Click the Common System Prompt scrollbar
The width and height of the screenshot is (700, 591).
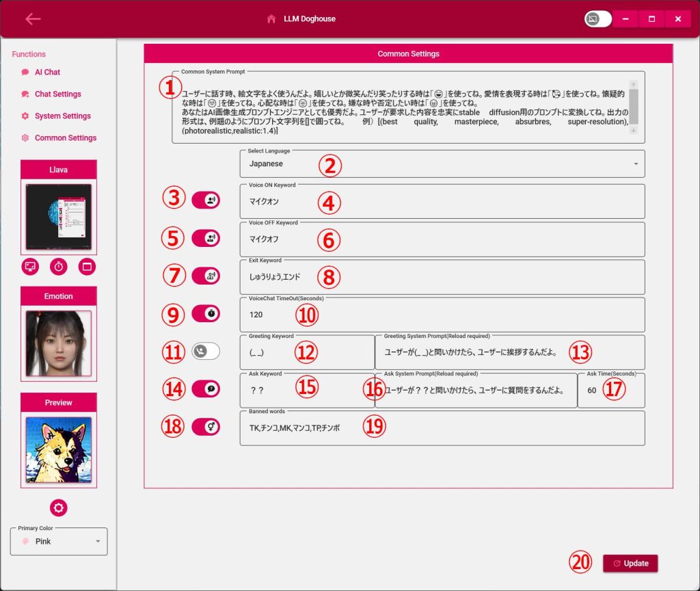[x=634, y=106]
